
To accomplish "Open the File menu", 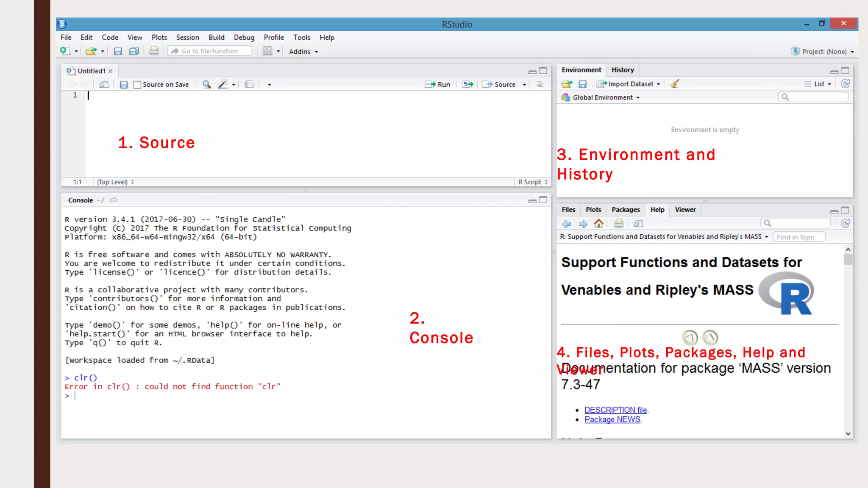I will pyautogui.click(x=66, y=37).
